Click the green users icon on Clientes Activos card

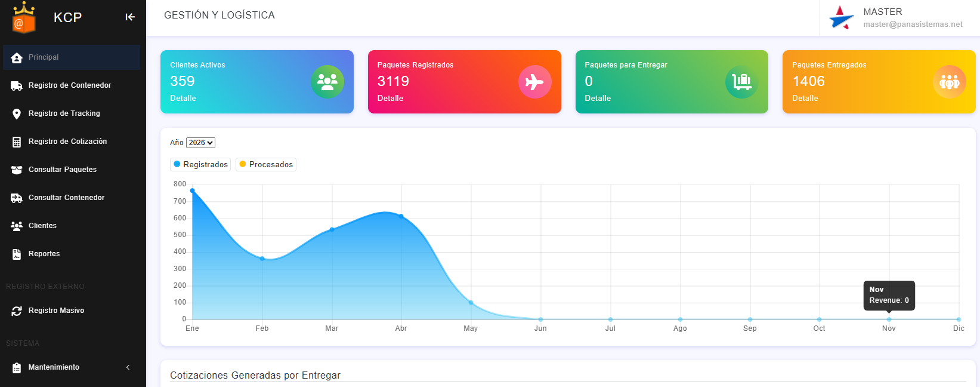(x=327, y=82)
